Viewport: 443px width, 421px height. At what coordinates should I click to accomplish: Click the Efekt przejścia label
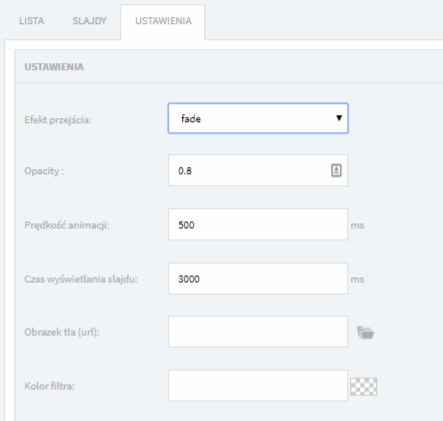tap(58, 120)
